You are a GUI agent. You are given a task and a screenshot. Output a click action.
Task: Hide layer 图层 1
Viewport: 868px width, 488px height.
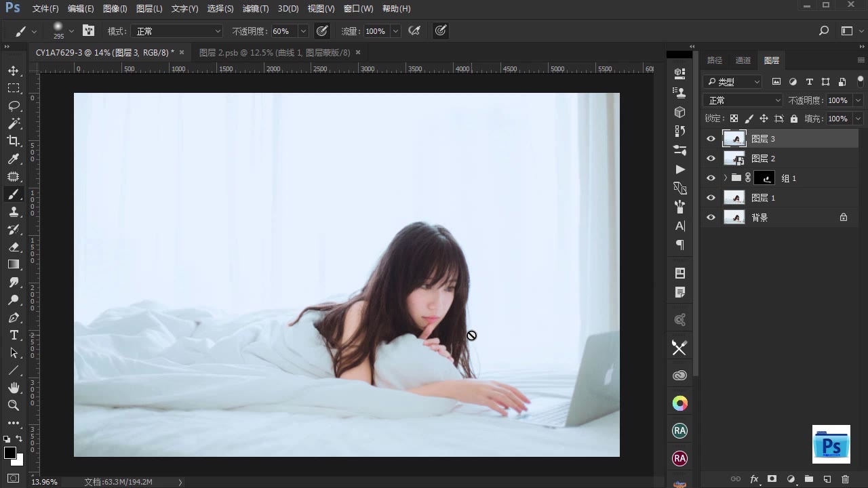click(711, 198)
